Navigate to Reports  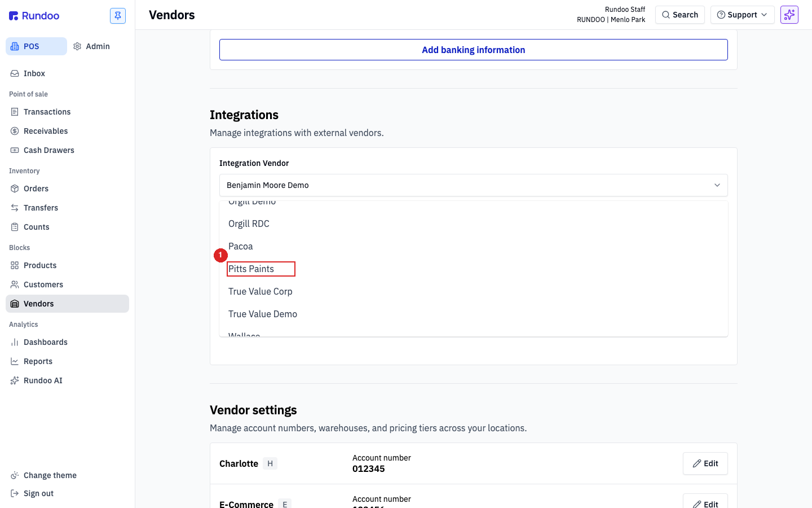point(67,361)
